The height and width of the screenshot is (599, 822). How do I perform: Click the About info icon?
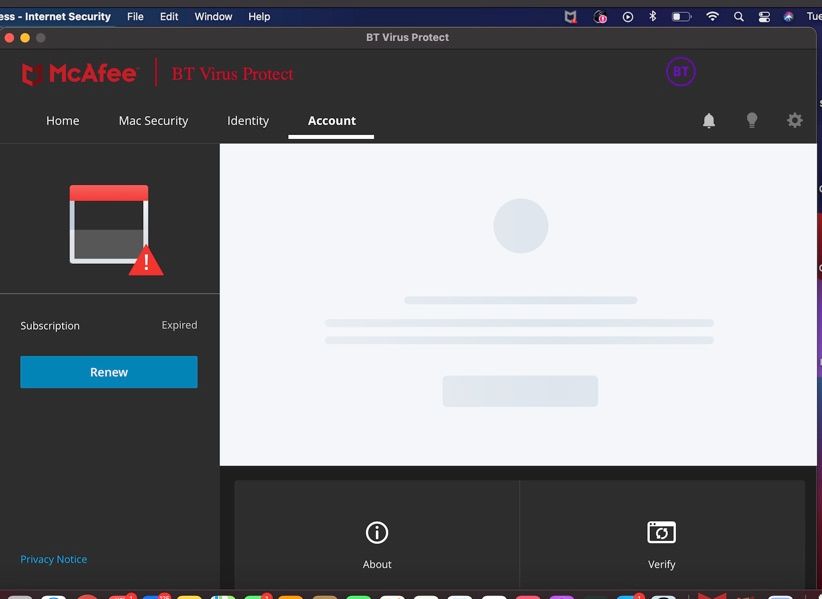click(x=377, y=533)
